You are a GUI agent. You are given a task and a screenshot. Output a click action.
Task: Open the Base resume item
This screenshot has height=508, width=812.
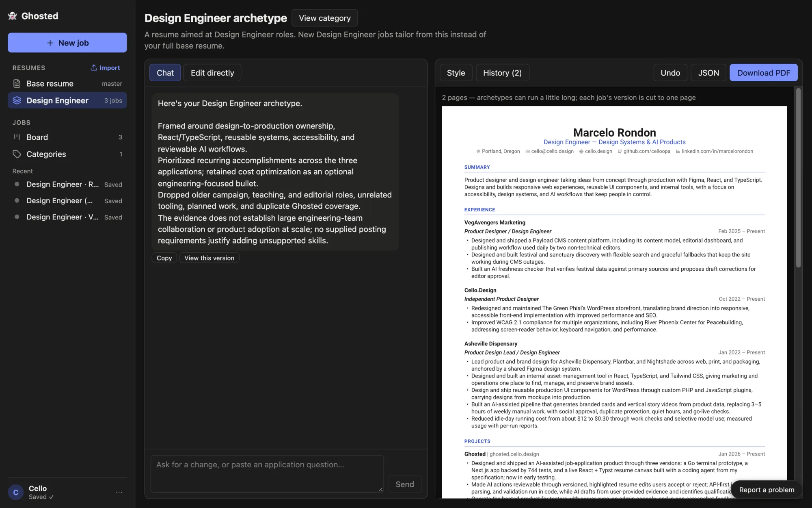pyautogui.click(x=67, y=84)
